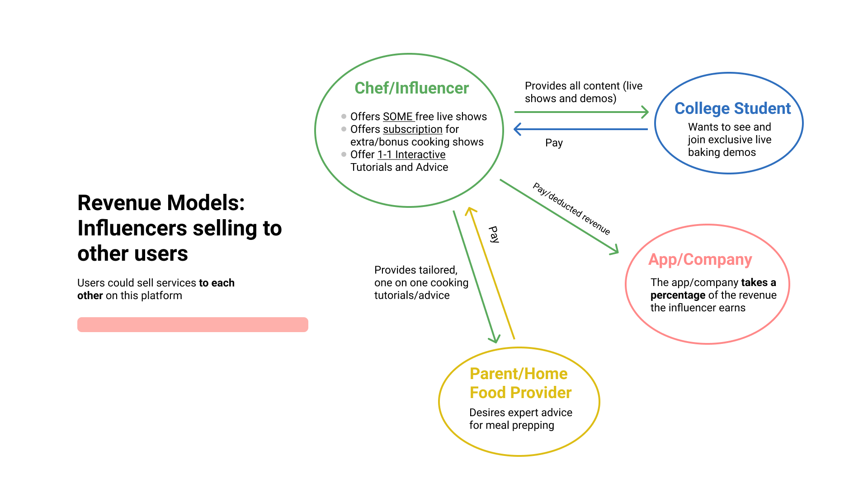868x488 pixels.
Task: Select underlined 1-1 Interactive text
Action: point(411,155)
